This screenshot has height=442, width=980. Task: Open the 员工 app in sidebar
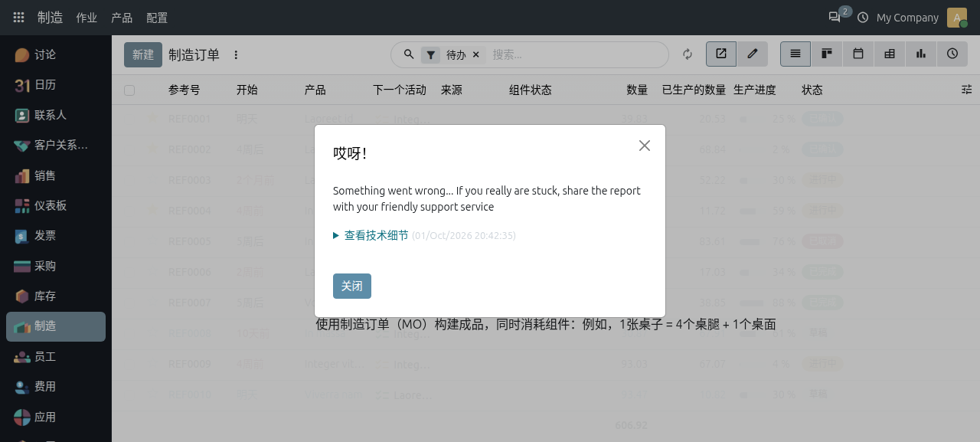(56, 356)
